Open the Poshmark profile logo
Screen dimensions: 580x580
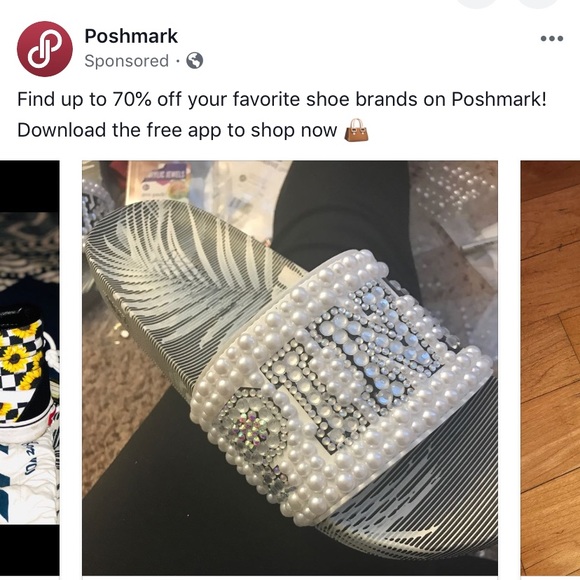(45, 49)
